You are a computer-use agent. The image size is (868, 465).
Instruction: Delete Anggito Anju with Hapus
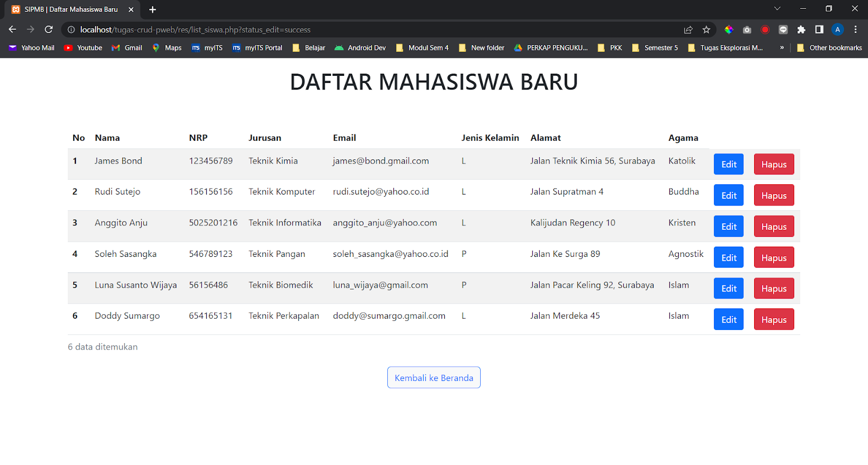(774, 227)
